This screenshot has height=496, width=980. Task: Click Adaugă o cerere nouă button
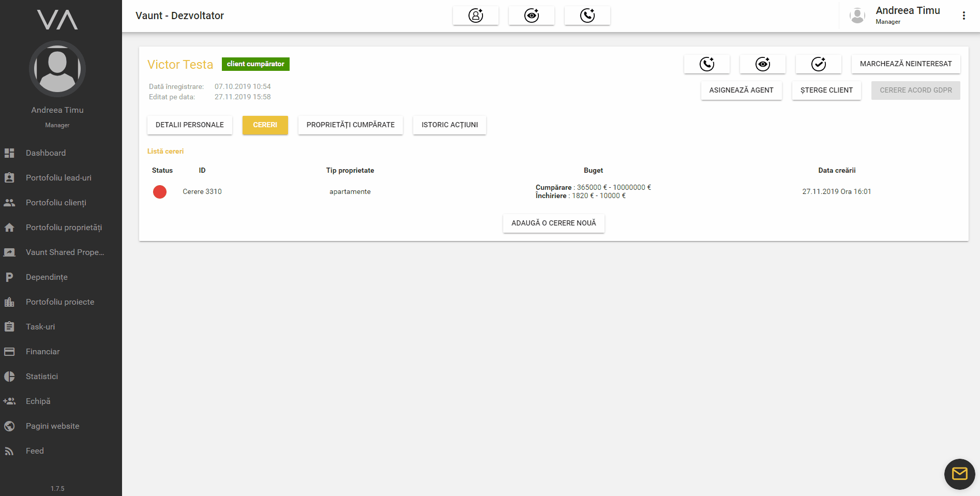(x=553, y=223)
